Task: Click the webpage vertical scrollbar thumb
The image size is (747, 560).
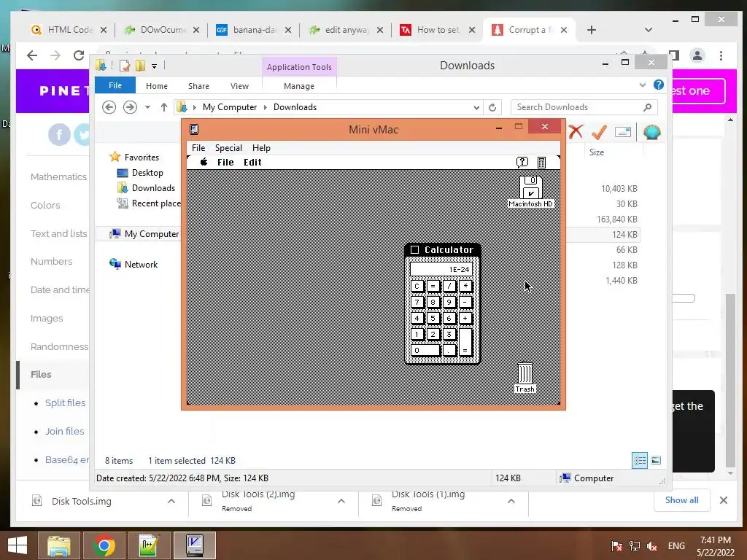Action: coord(730,380)
